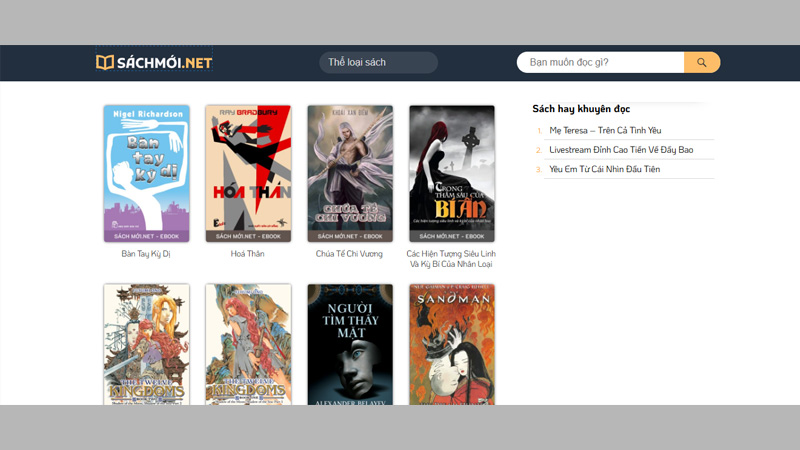Image resolution: width=800 pixels, height=450 pixels.
Task: Open the Sandman book cover
Action: click(x=452, y=344)
